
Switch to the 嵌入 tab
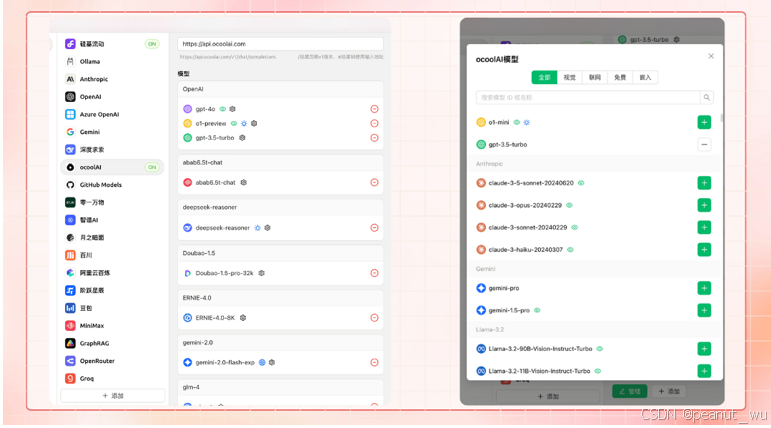pos(645,77)
